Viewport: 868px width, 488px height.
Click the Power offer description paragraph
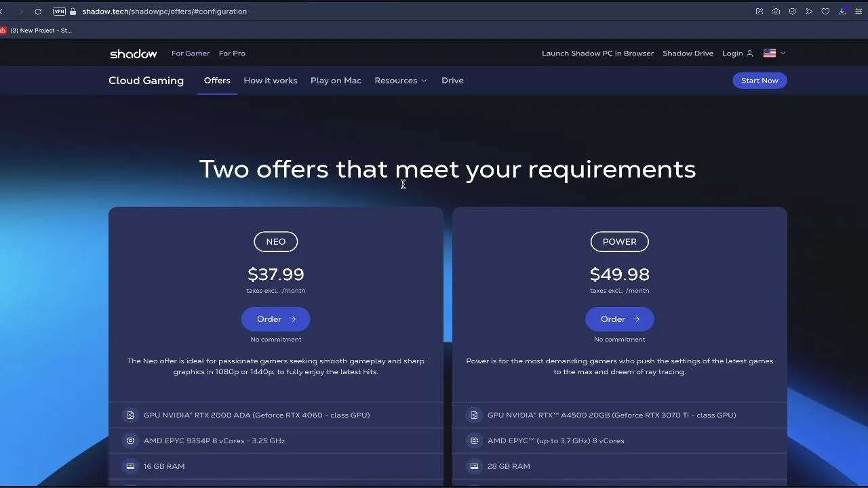coord(619,367)
